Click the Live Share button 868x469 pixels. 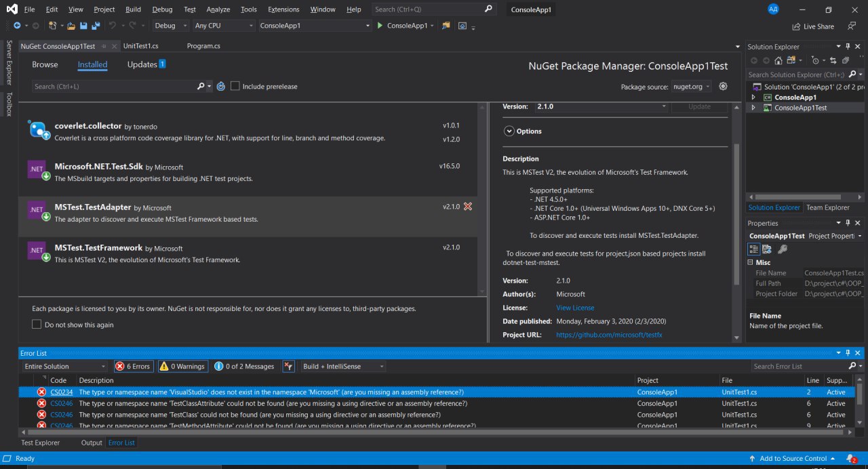[x=813, y=26]
